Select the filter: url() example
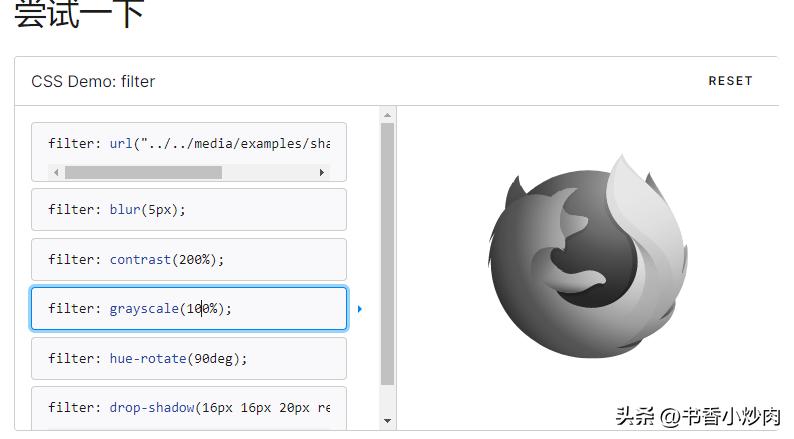Image resolution: width=794 pixels, height=439 pixels. (188, 143)
